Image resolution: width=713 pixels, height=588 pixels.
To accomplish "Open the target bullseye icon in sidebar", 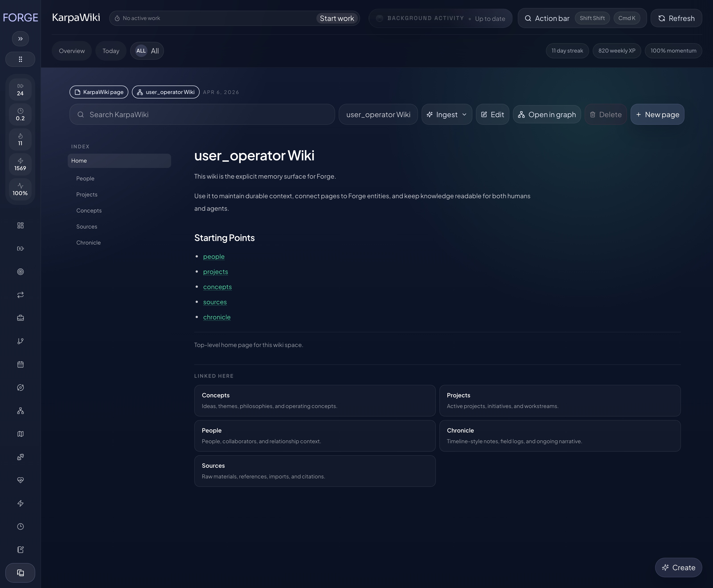I will 20,271.
